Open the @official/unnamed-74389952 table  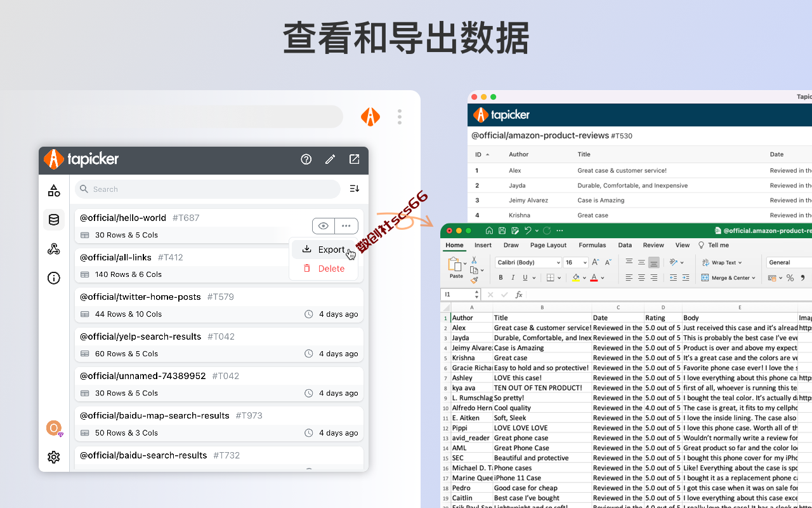(x=219, y=384)
